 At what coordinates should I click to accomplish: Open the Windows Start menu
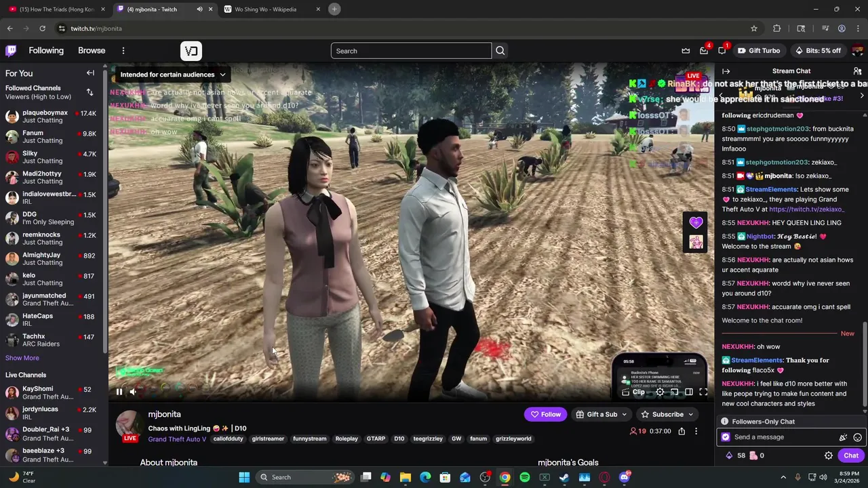pos(244,477)
